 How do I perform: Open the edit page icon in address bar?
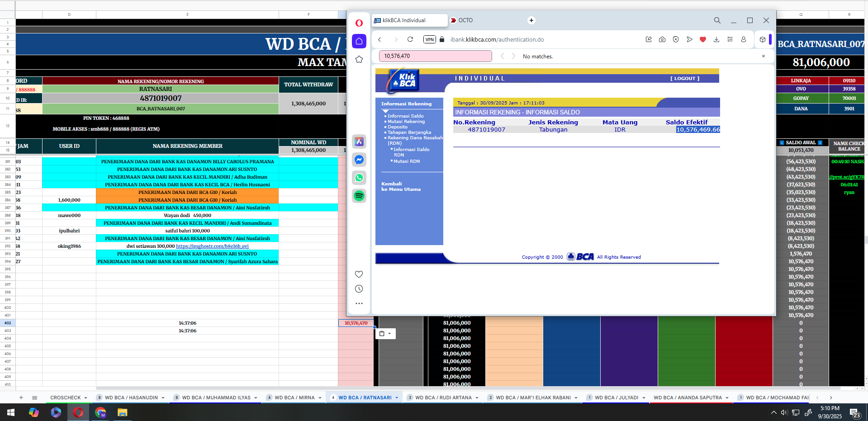[649, 39]
